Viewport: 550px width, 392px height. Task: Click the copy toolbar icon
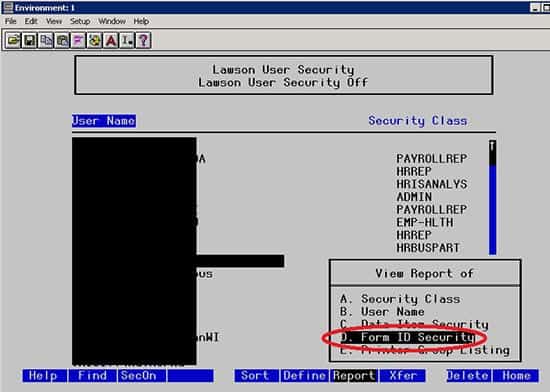[x=46, y=40]
